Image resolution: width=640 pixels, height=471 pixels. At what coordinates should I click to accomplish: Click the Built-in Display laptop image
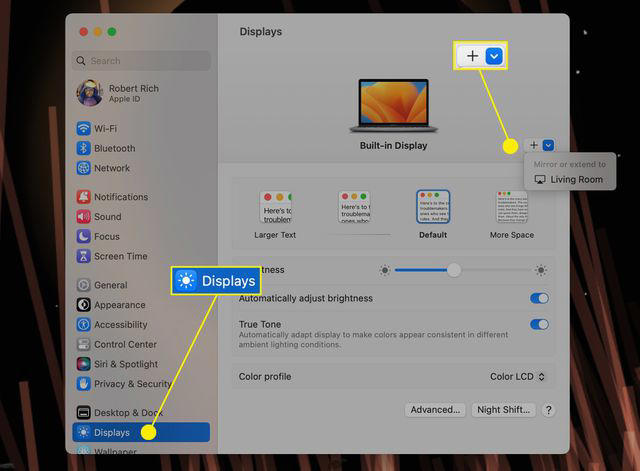click(393, 105)
